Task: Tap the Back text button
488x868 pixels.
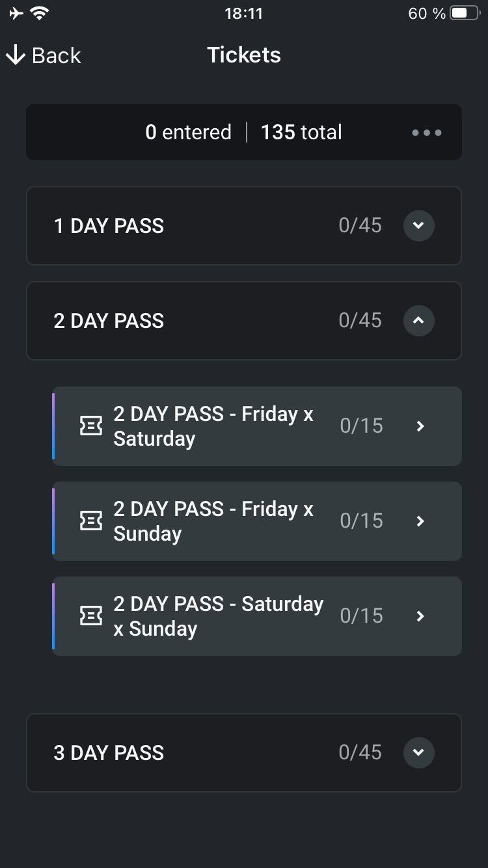Action: click(57, 55)
